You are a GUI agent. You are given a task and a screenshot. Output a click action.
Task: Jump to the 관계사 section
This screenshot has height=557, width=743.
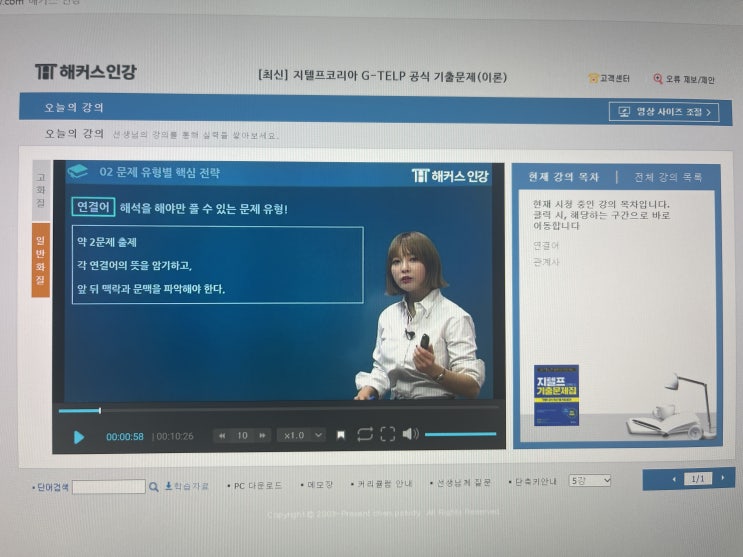pyautogui.click(x=546, y=262)
